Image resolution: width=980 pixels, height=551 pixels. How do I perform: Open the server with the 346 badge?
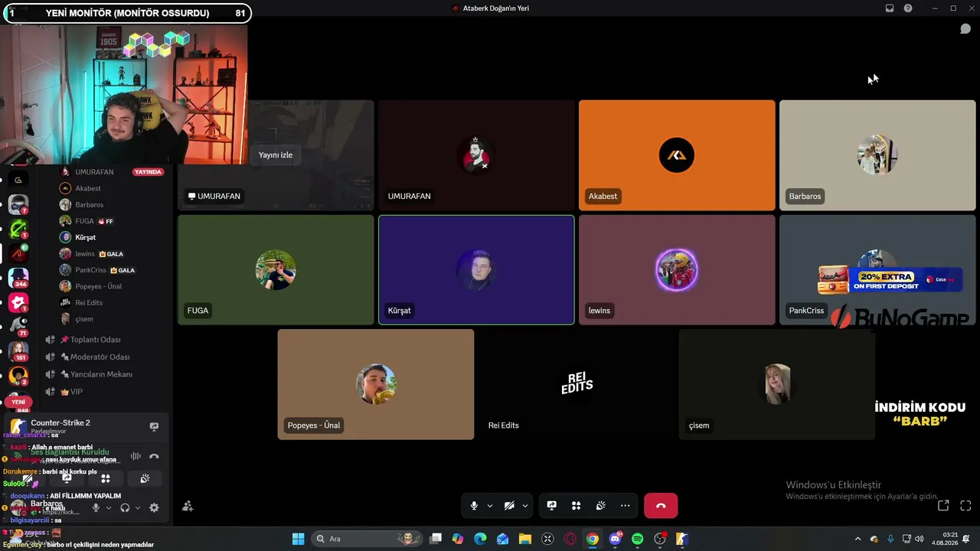[18, 277]
